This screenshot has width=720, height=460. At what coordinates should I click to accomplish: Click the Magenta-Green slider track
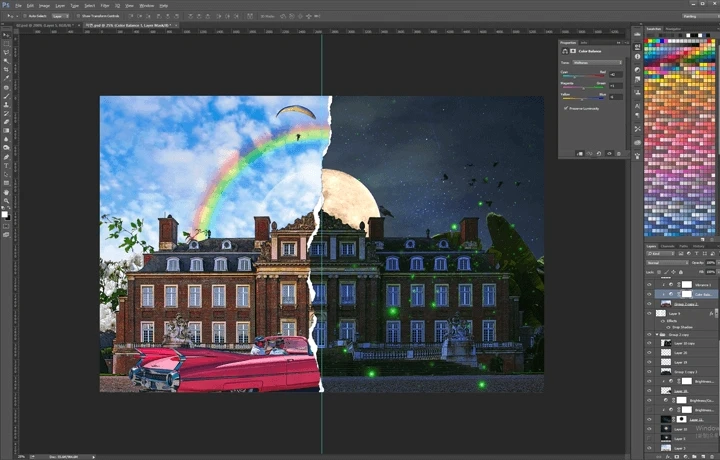point(584,87)
